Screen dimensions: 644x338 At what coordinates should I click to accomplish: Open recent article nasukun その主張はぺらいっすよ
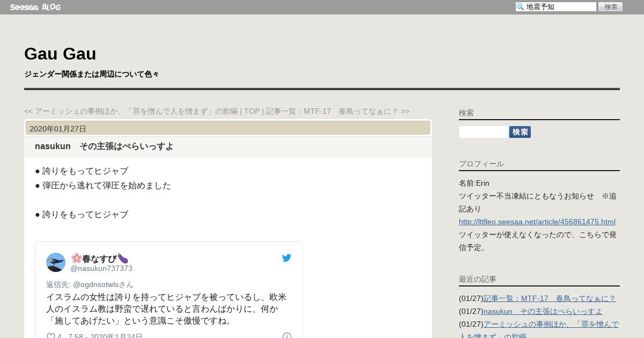pyautogui.click(x=543, y=311)
